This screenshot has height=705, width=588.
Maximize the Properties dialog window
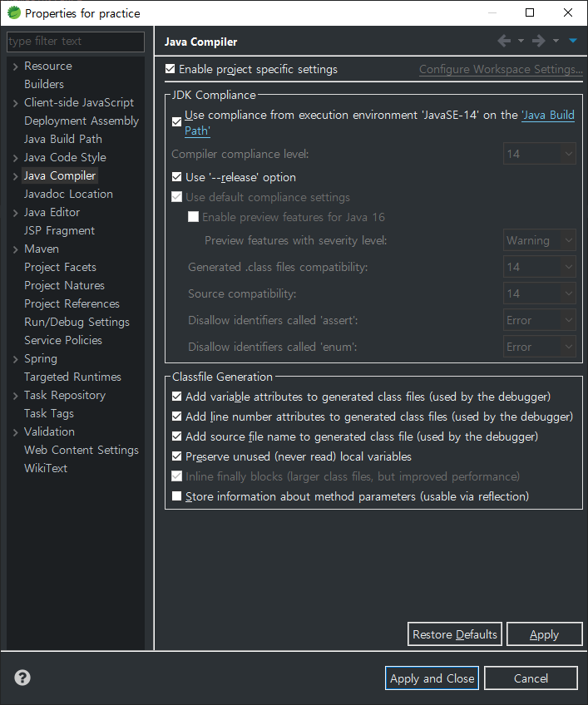(530, 12)
